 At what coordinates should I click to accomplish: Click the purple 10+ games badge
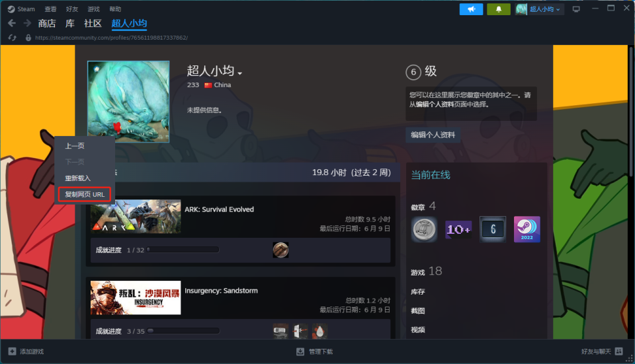(x=458, y=229)
